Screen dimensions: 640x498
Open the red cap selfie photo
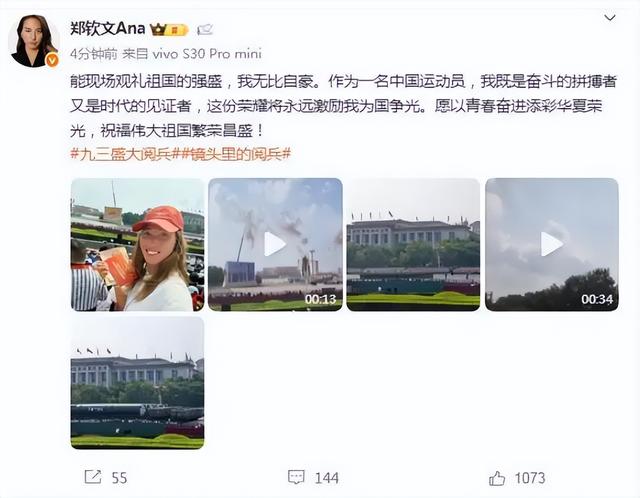coord(137,245)
